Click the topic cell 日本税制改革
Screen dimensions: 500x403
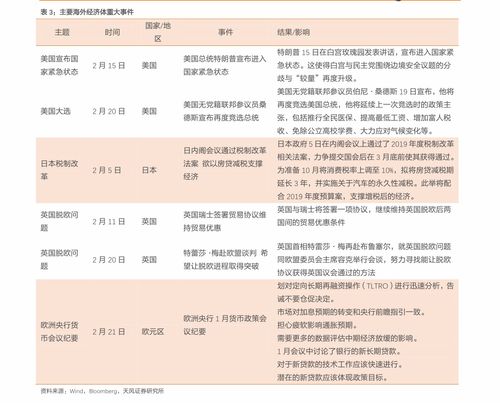59,170
